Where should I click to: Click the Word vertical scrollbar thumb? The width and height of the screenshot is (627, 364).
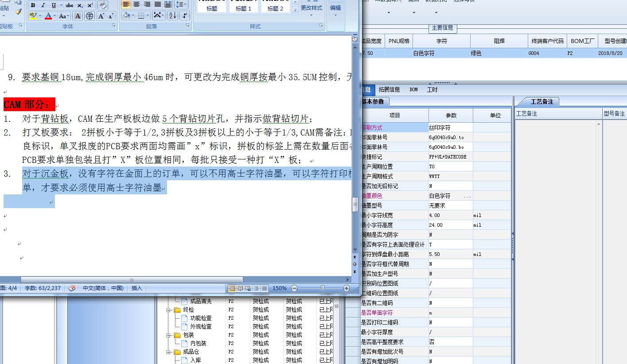[354, 204]
